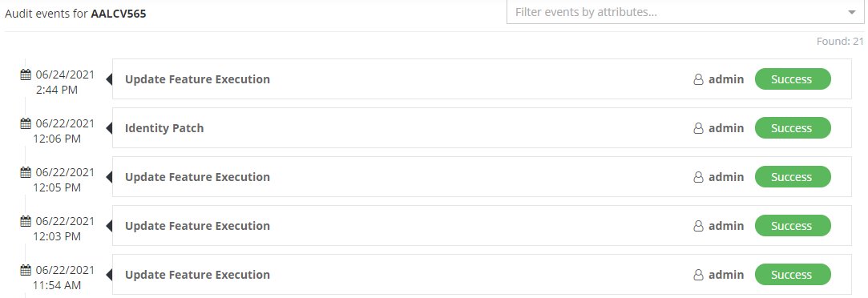Click user icon on 2:44 PM event row
Viewport: 868px width, 298px height.
pos(699,79)
